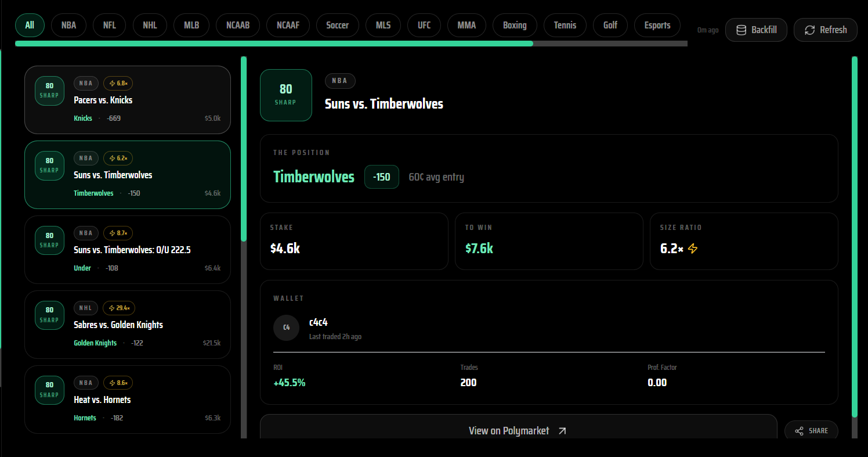Image resolution: width=868 pixels, height=457 pixels.
Task: Click the lightning bolt beside Size Ratio 6.2x
Action: pyautogui.click(x=694, y=249)
